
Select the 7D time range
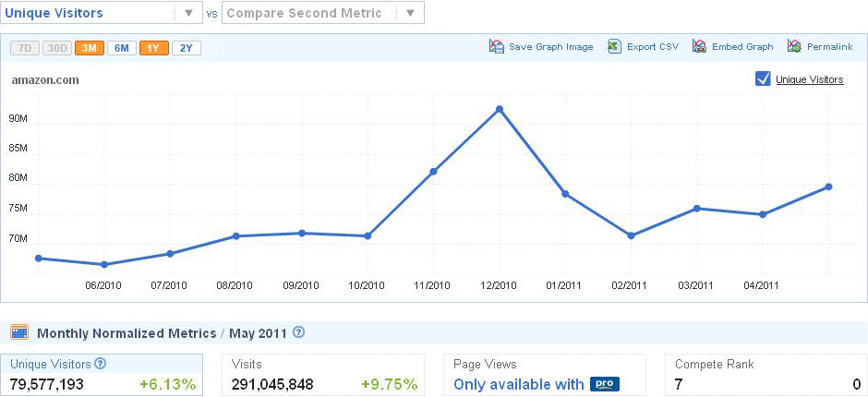(25, 48)
